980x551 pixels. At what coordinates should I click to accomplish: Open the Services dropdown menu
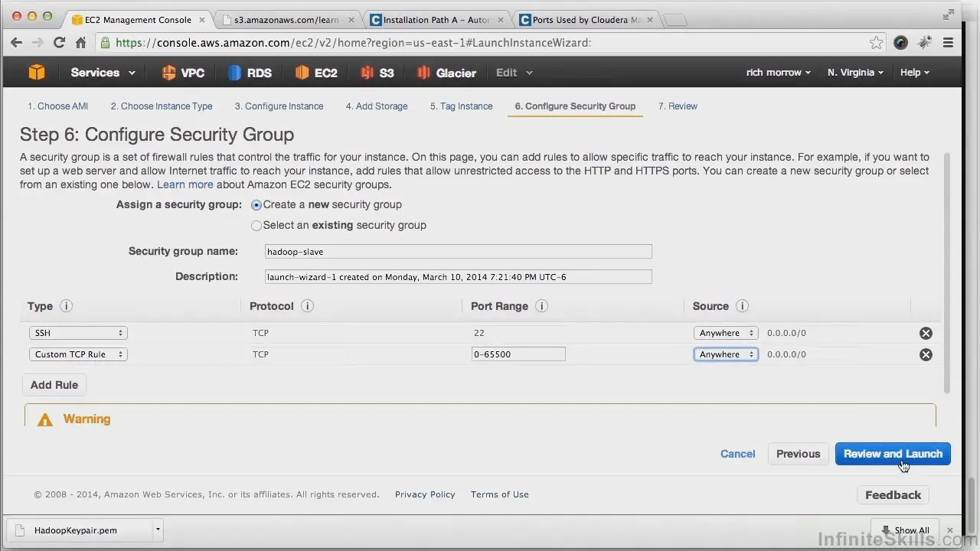[x=103, y=73]
